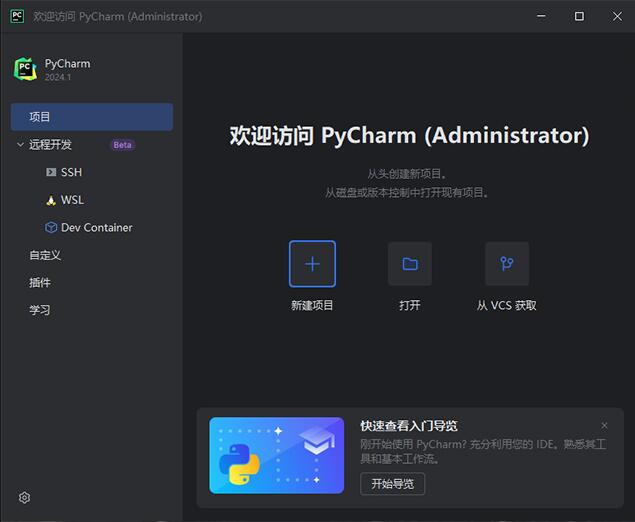This screenshot has width=635, height=522.
Task: Open settings via the gear icon
Action: pos(25,498)
